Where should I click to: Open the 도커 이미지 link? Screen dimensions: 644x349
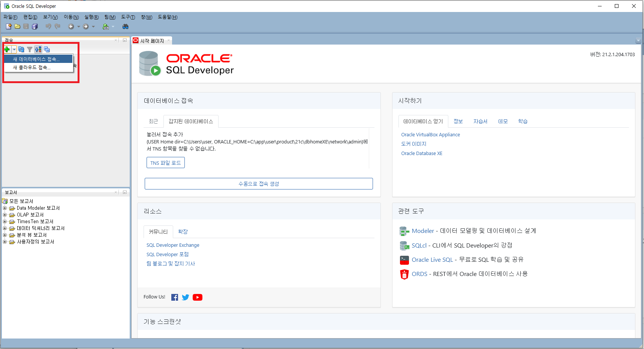(414, 144)
